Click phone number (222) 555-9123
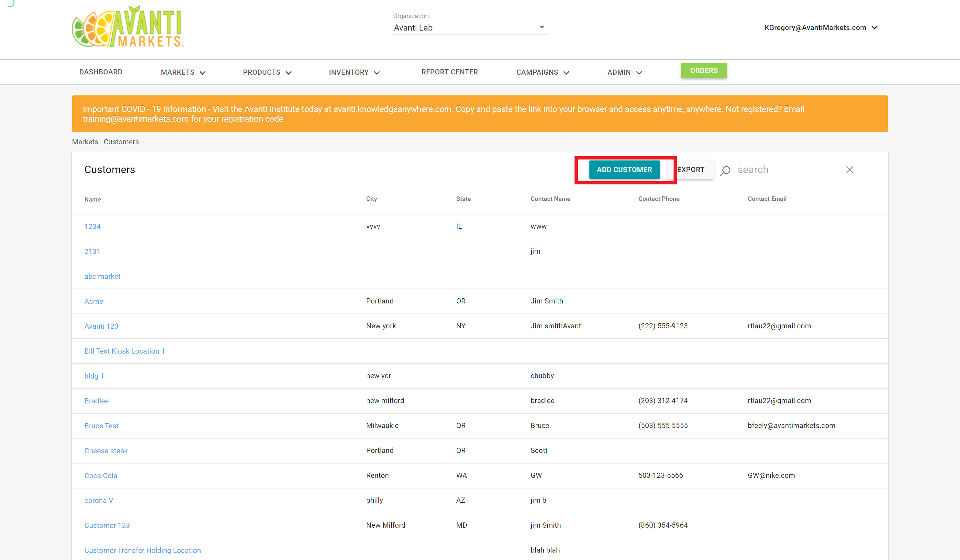Image resolution: width=960 pixels, height=560 pixels. [x=663, y=326]
